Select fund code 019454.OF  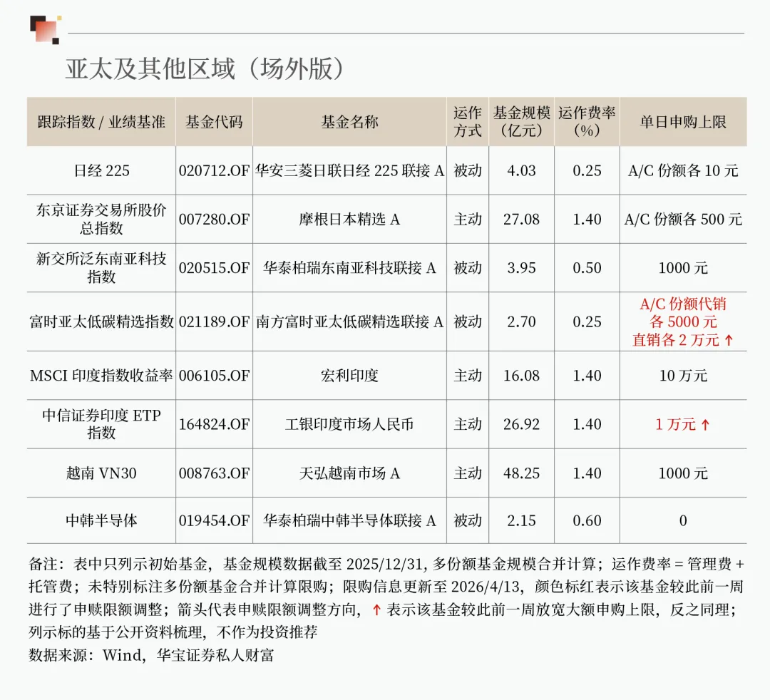point(214,520)
